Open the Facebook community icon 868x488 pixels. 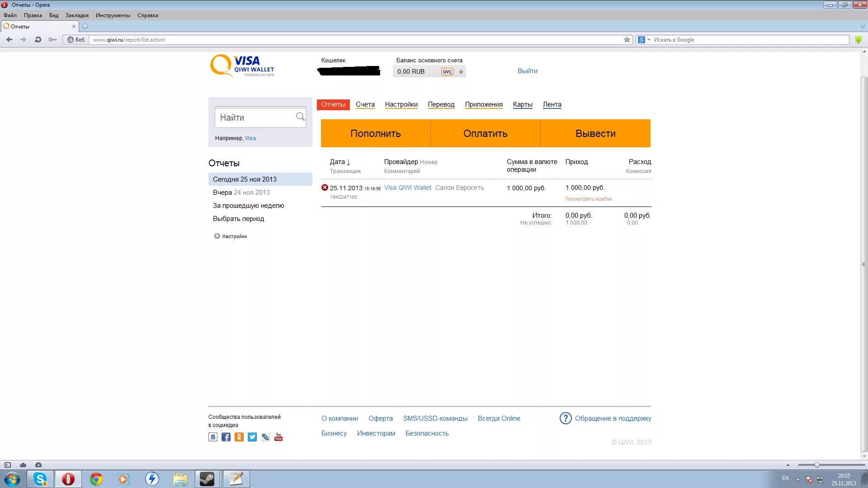[x=226, y=437]
